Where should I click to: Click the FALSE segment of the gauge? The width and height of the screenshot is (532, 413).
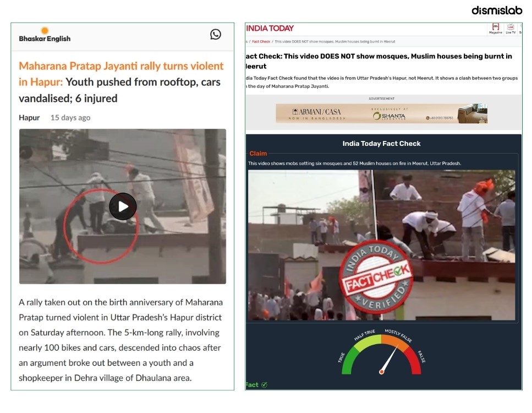(x=413, y=360)
